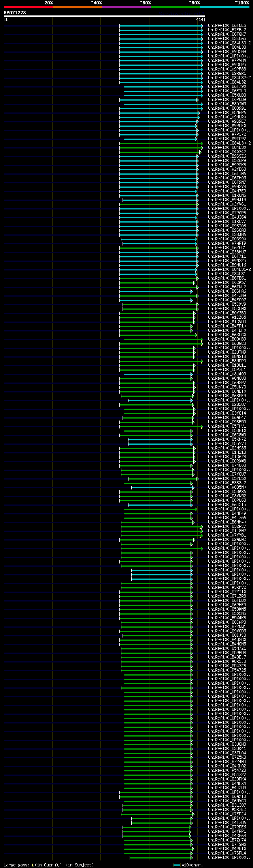The height and width of the screenshot is (868, 253).
Task: Open hit UniRef100_C6TNE5
Action: coord(227,25)
